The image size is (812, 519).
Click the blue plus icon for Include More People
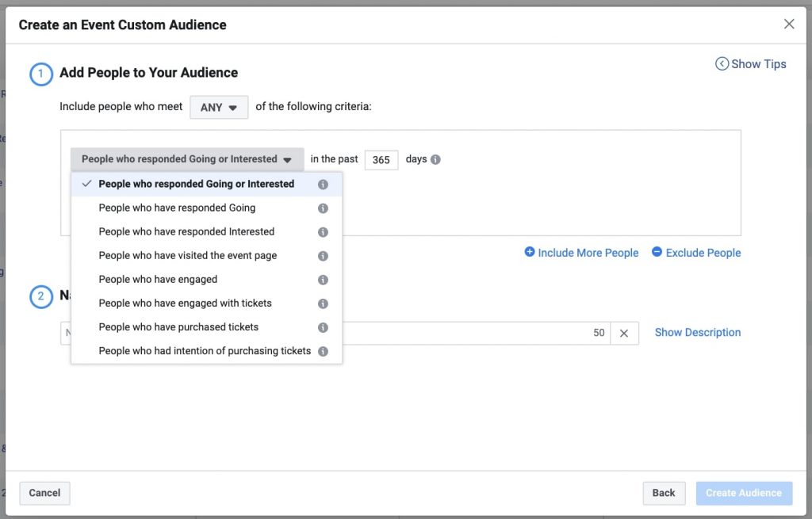pyautogui.click(x=529, y=252)
